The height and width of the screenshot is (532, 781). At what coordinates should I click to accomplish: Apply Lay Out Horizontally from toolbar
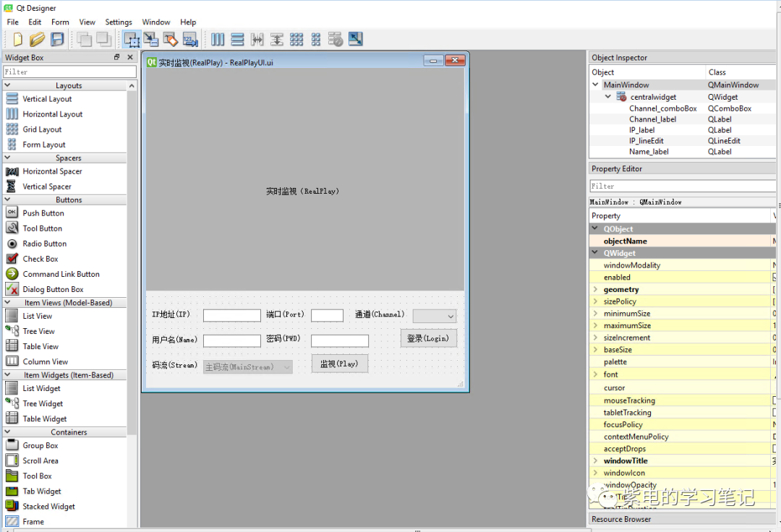point(218,39)
